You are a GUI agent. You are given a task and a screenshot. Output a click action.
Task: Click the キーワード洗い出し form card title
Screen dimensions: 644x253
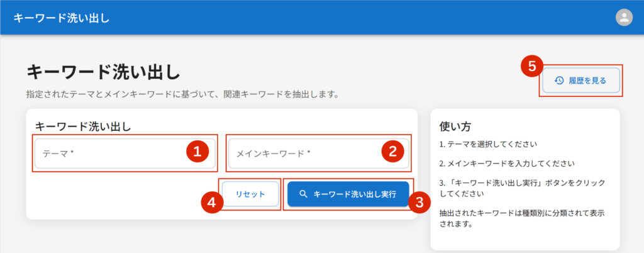point(83,126)
